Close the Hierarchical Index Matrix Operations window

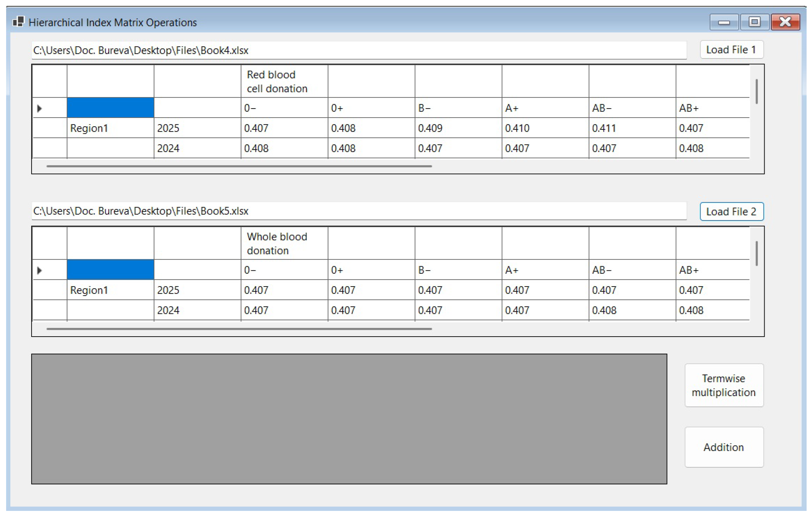tap(785, 22)
